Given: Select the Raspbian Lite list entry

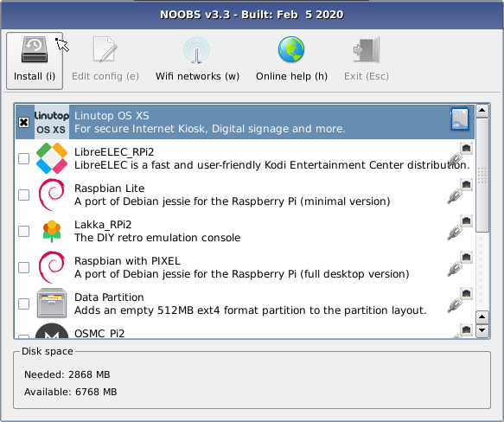Looking at the screenshot, I should (x=245, y=195).
